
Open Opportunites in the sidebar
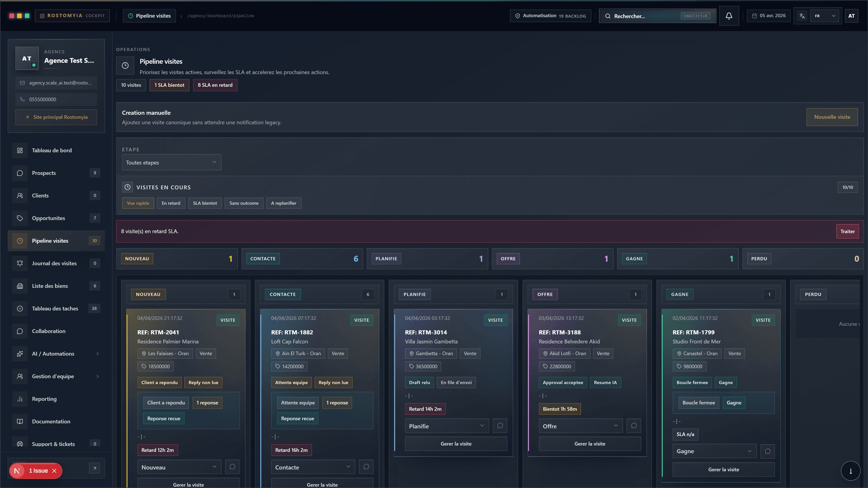click(x=56, y=218)
